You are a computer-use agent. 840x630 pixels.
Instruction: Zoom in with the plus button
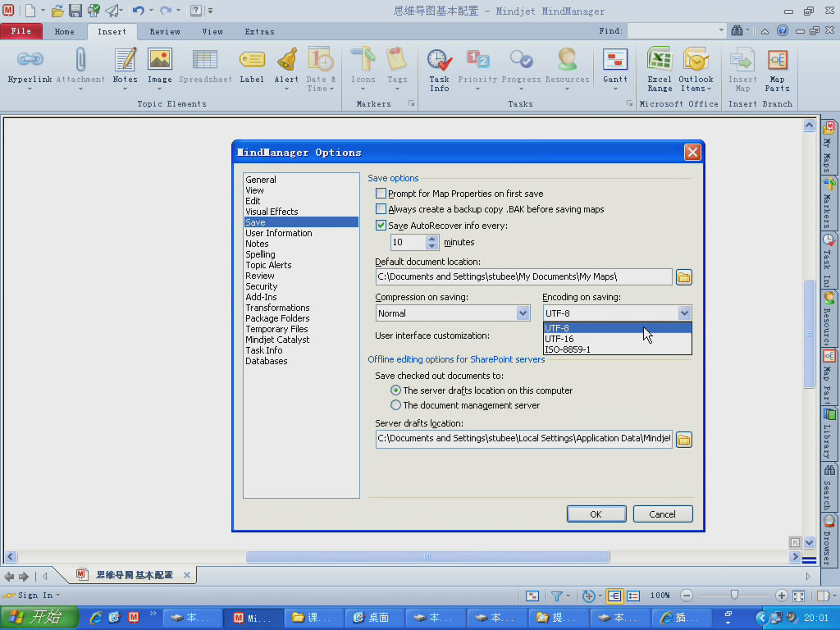pos(781,596)
